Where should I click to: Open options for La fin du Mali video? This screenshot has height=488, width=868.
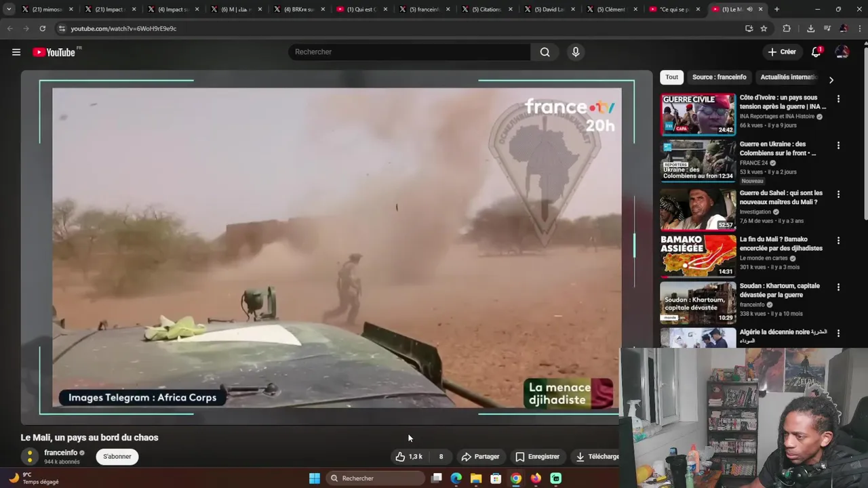pyautogui.click(x=838, y=241)
